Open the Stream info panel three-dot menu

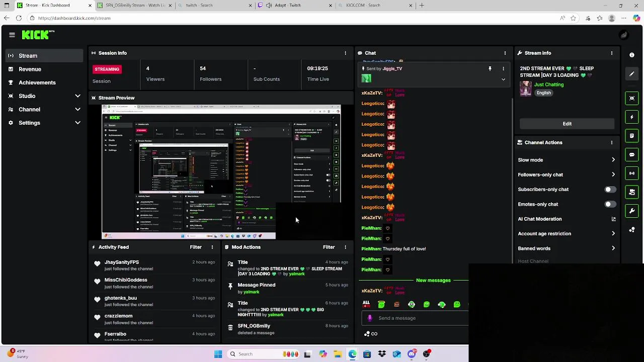[x=612, y=53]
